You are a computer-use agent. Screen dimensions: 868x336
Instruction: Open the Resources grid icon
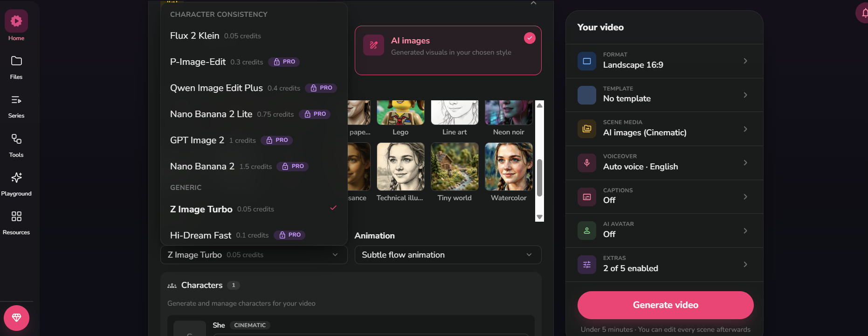point(16,216)
